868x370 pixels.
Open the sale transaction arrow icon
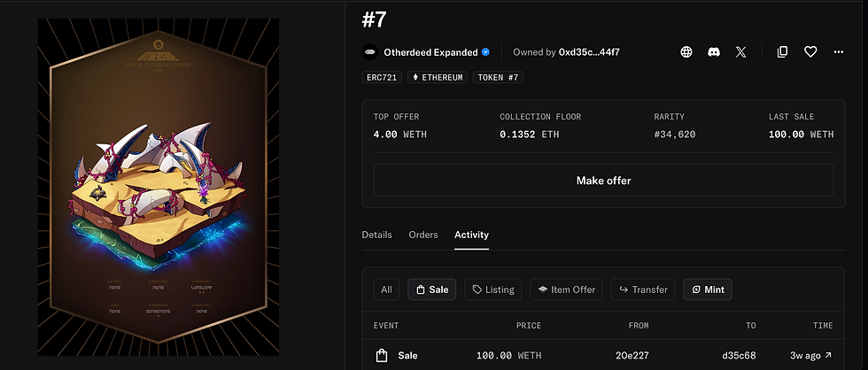coord(828,356)
